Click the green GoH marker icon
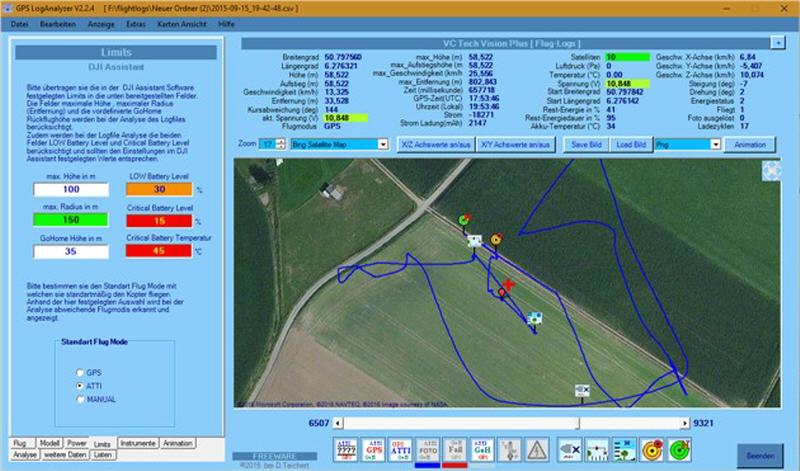This screenshot has height=471, width=800. tap(482, 450)
